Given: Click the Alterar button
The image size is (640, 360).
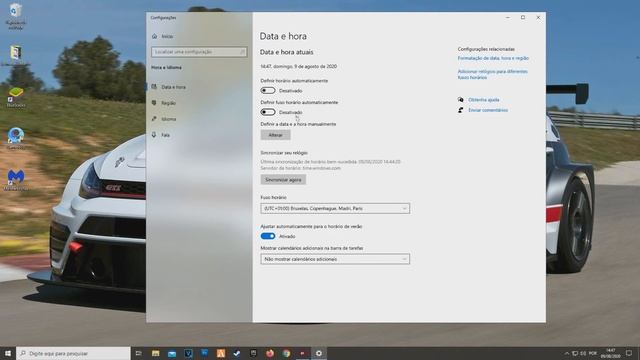Looking at the screenshot, I should (x=276, y=135).
